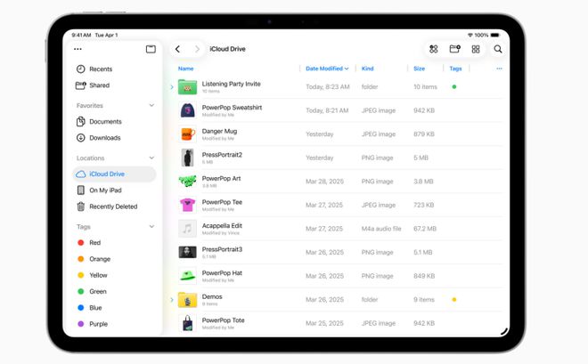Open search with magnifier icon

tap(498, 49)
